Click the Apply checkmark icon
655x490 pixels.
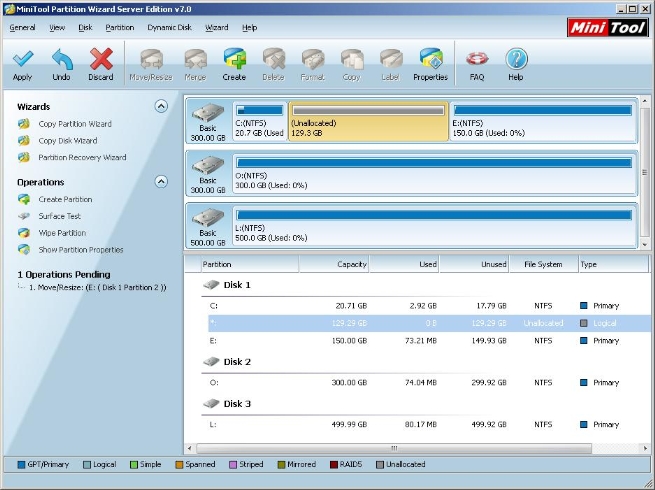tap(23, 59)
